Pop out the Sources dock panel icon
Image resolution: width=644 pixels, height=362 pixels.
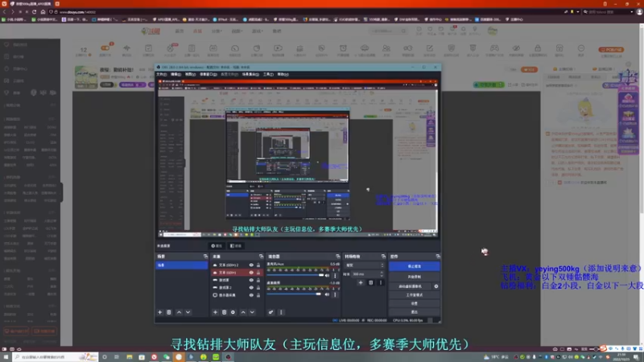261,257
